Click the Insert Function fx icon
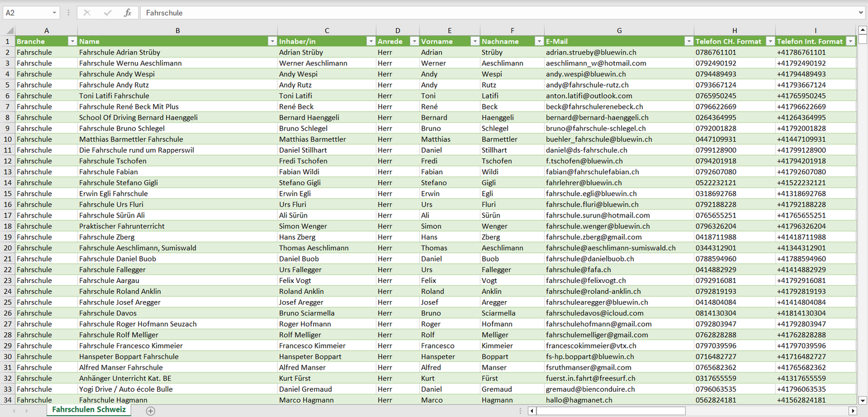 pos(127,13)
